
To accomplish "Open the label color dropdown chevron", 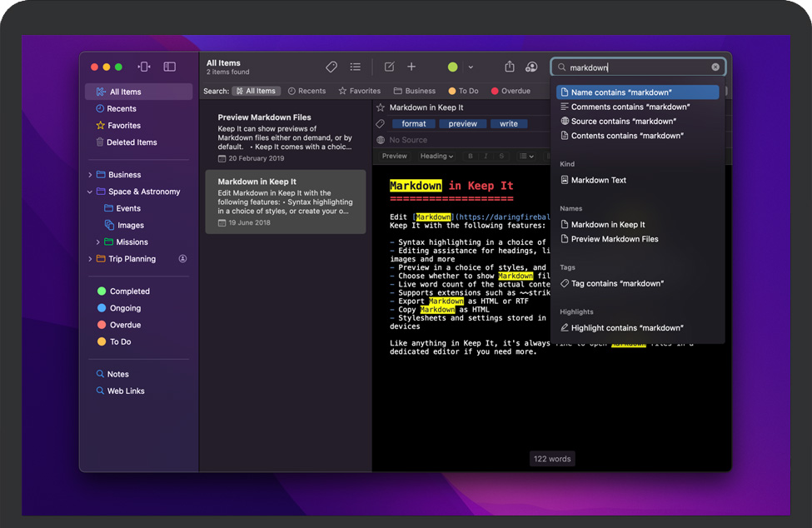I will tap(471, 67).
